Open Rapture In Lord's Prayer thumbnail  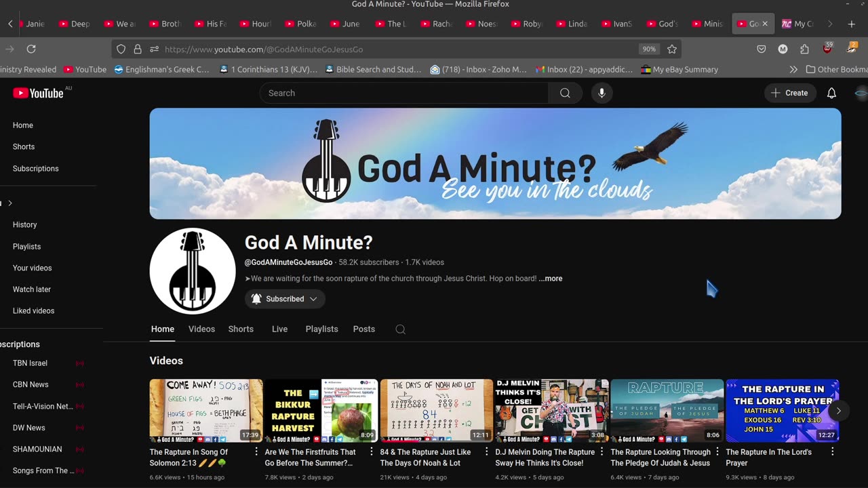click(x=783, y=411)
